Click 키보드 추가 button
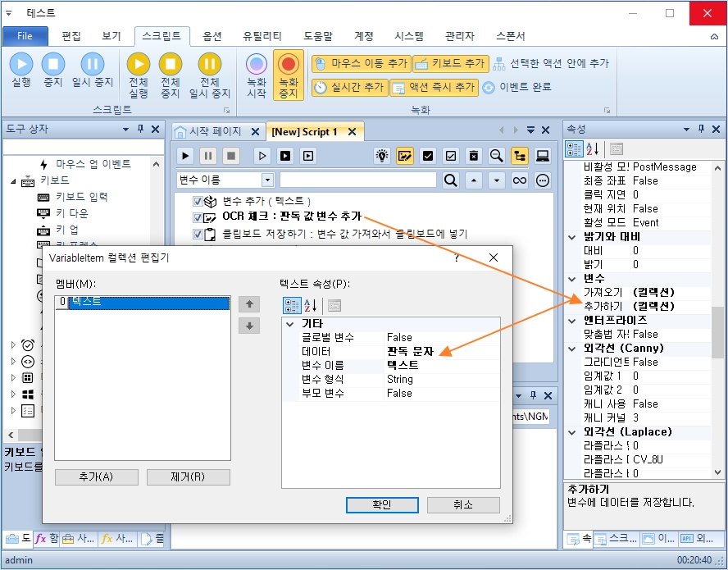 click(450, 64)
